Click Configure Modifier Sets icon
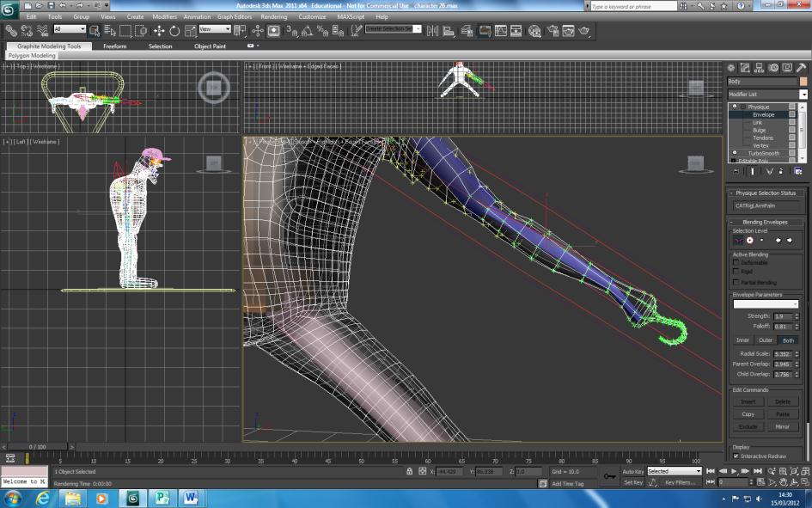 point(798,171)
